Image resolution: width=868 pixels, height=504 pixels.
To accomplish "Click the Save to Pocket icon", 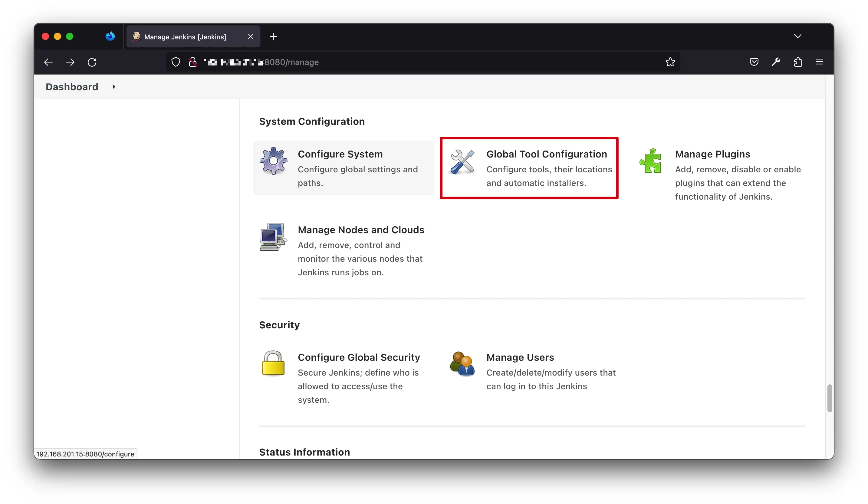I will point(754,62).
